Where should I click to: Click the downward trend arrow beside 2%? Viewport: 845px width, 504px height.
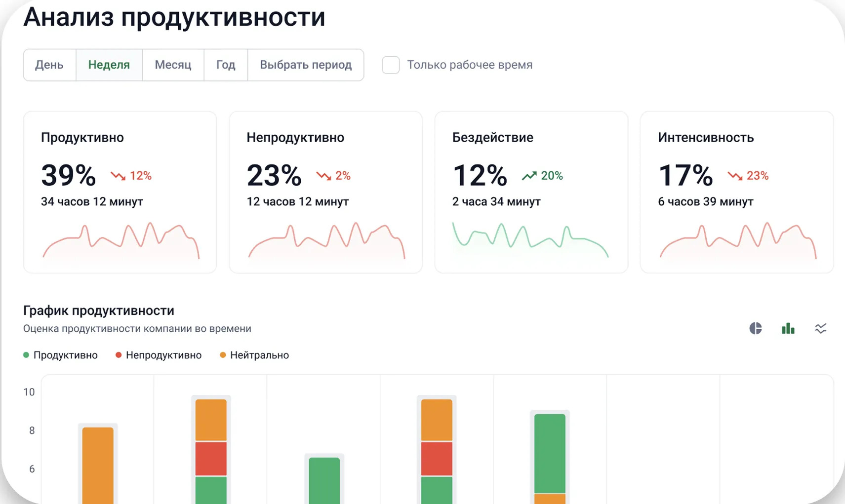pyautogui.click(x=323, y=176)
